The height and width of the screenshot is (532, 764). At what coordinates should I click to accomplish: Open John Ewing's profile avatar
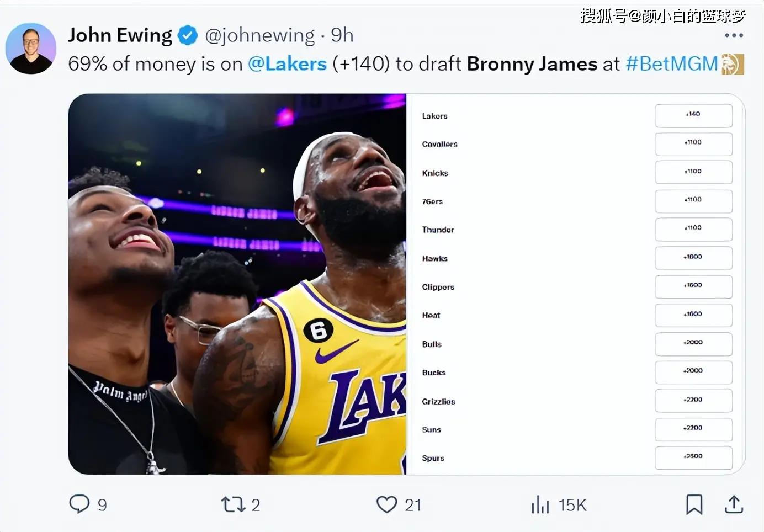(x=31, y=49)
